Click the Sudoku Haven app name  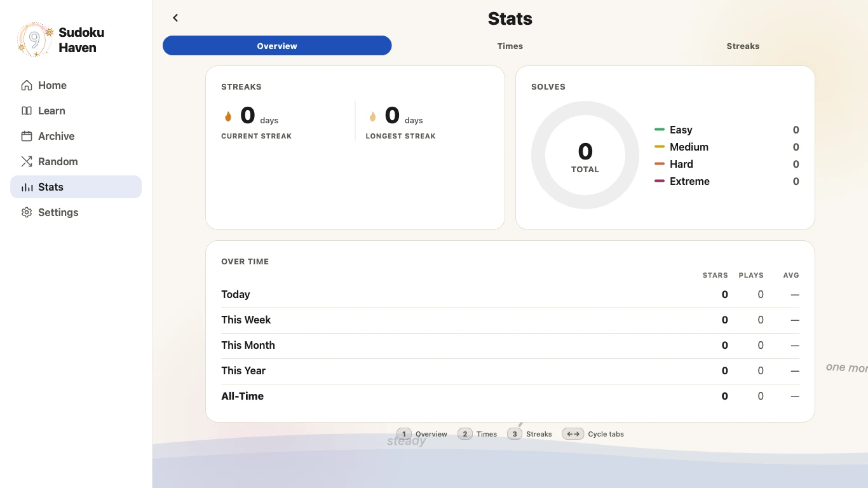81,39
